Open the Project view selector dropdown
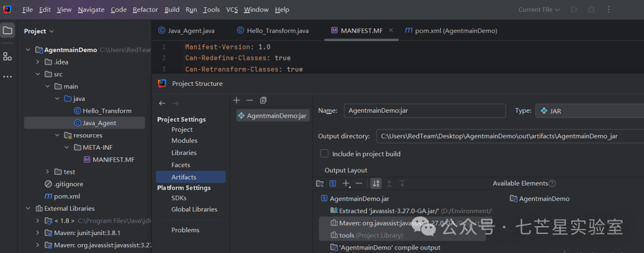 click(x=39, y=31)
